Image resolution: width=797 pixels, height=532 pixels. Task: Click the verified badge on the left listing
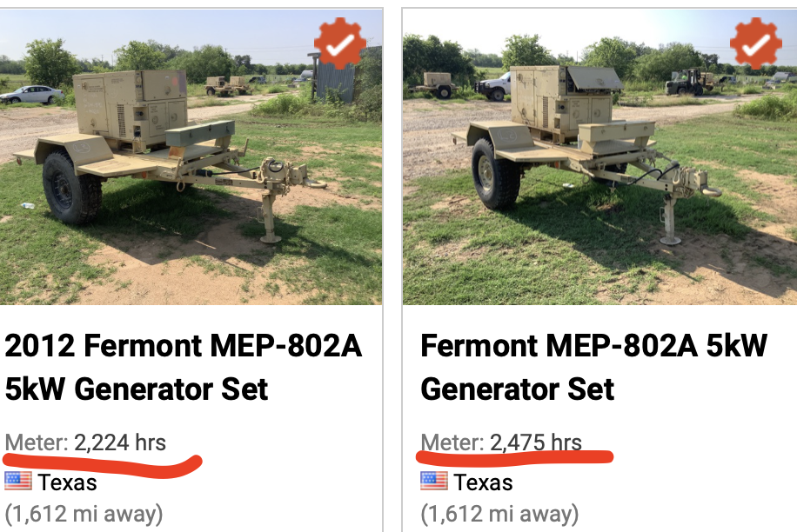(339, 43)
